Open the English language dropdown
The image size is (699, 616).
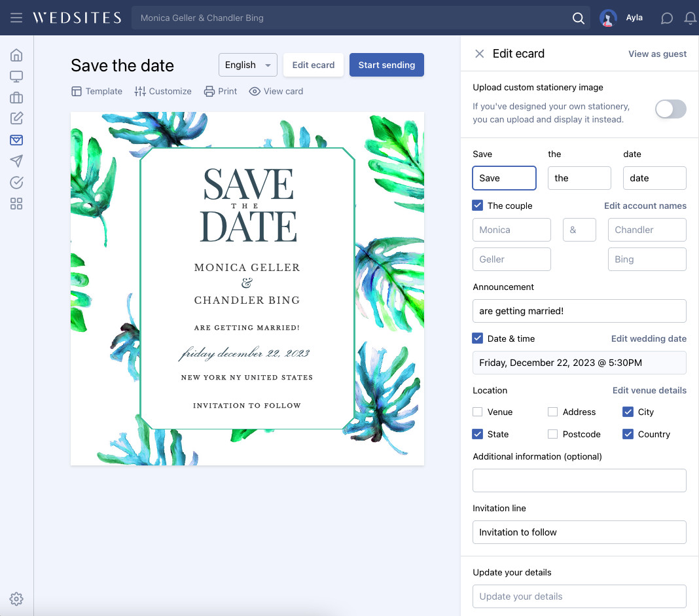click(247, 65)
